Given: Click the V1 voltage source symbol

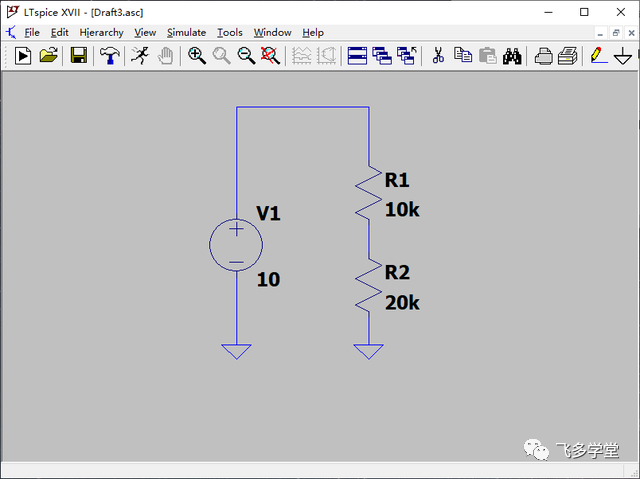Looking at the screenshot, I should tap(236, 245).
